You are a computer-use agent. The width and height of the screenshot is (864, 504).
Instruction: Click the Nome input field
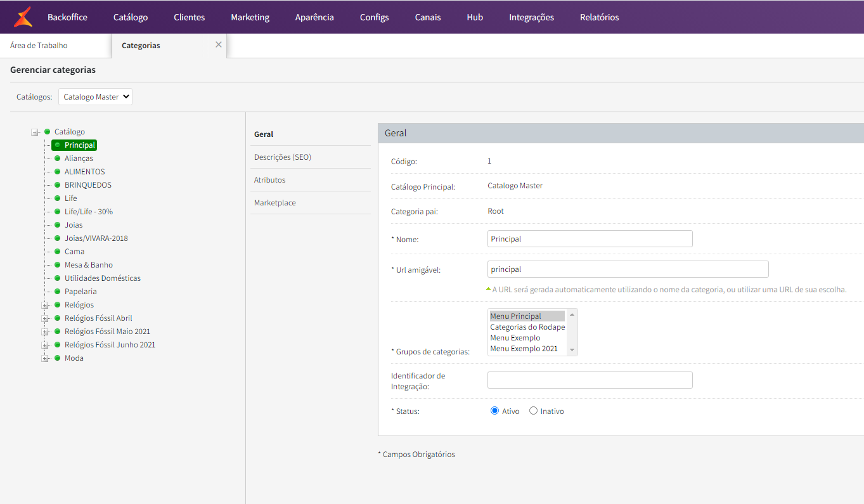coord(590,238)
